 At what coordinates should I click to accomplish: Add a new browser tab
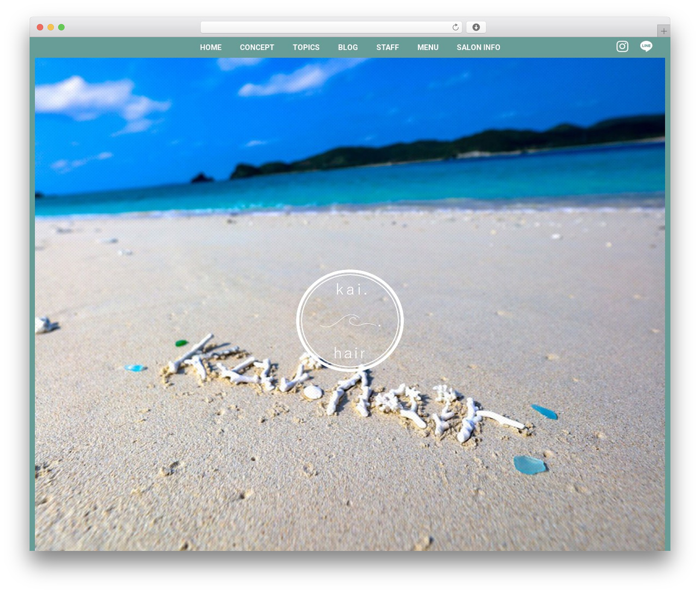(663, 31)
